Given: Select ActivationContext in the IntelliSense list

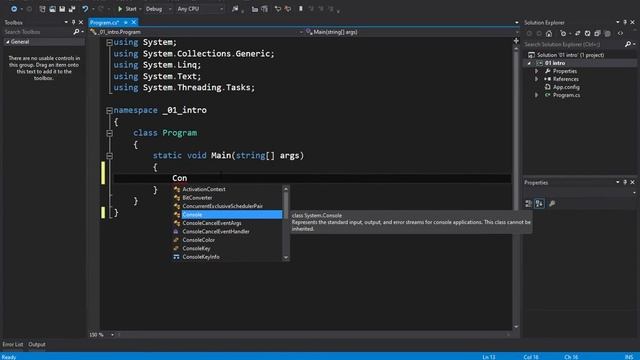Looking at the screenshot, I should pyautogui.click(x=227, y=189).
